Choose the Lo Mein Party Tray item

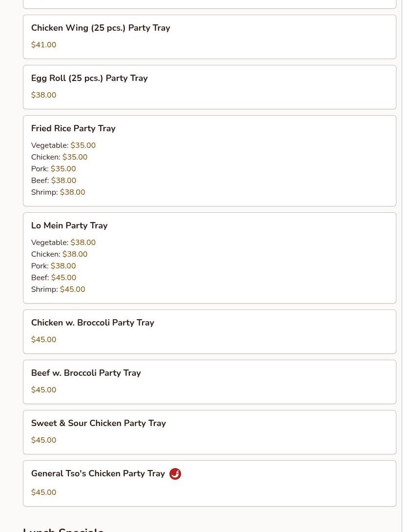(69, 226)
